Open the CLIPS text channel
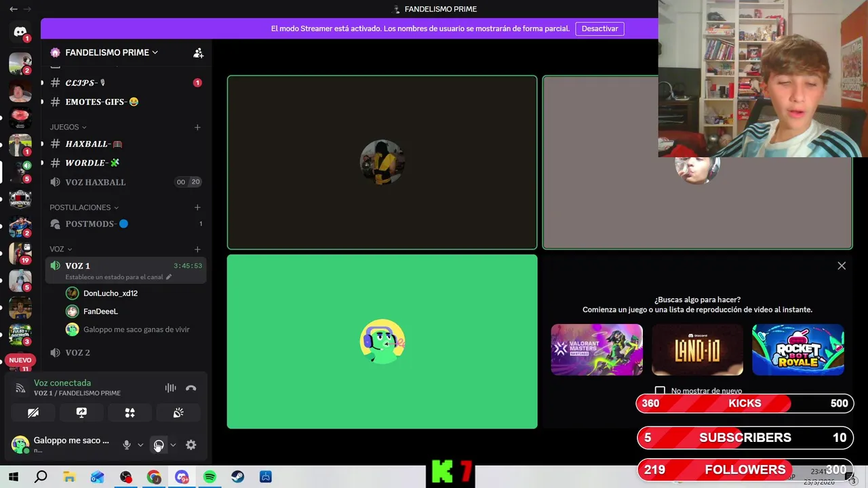Image resolution: width=868 pixels, height=488 pixels. 125,83
